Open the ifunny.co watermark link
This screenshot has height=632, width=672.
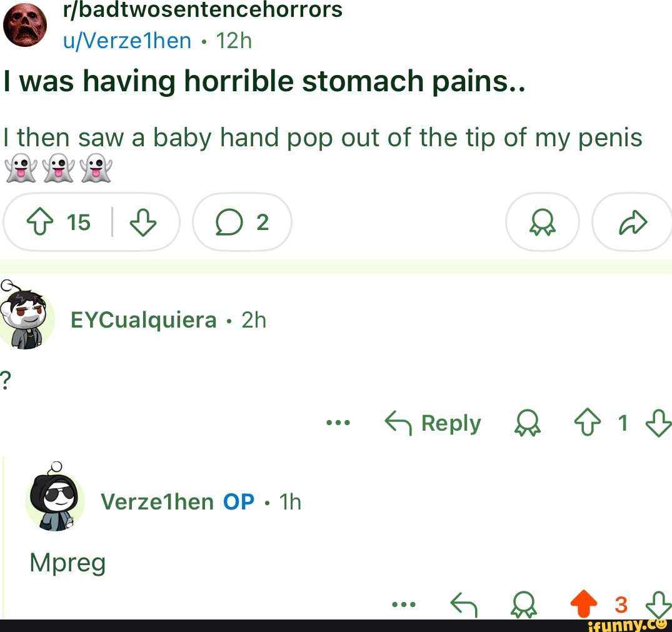(x=620, y=624)
